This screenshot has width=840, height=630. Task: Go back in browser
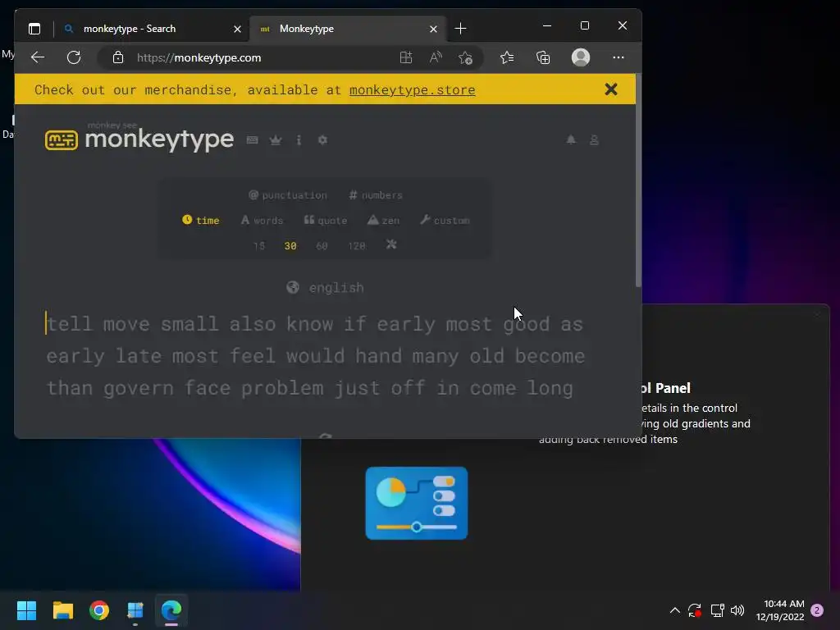(38, 57)
